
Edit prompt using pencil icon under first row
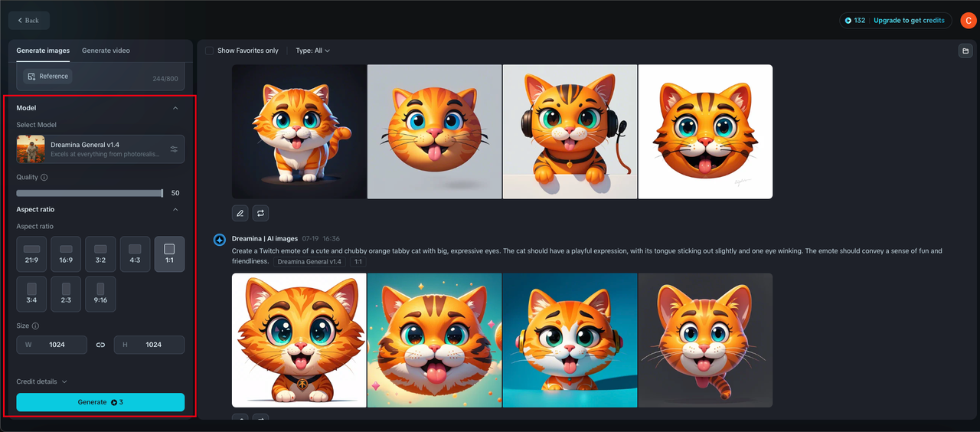click(240, 213)
